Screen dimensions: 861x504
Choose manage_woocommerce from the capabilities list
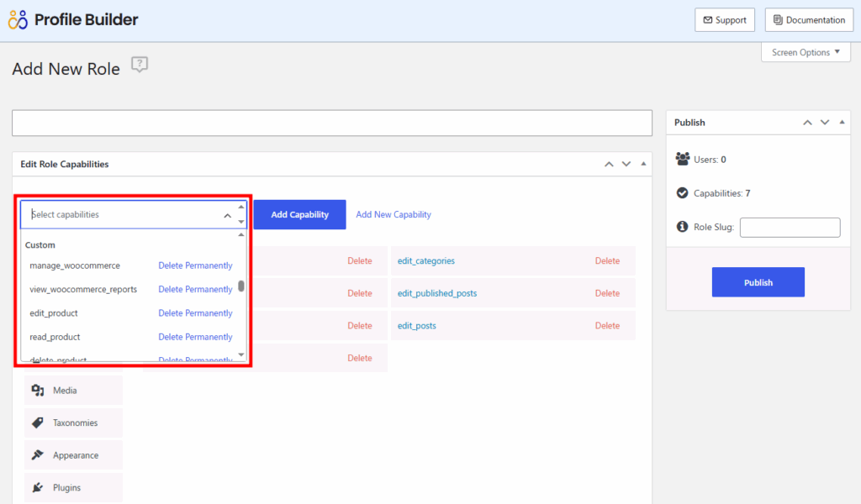(x=75, y=265)
